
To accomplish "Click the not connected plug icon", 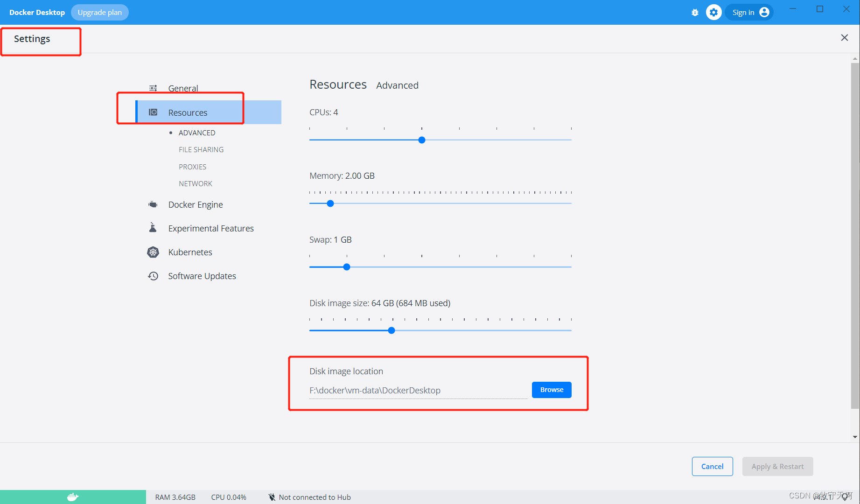I will (x=272, y=497).
